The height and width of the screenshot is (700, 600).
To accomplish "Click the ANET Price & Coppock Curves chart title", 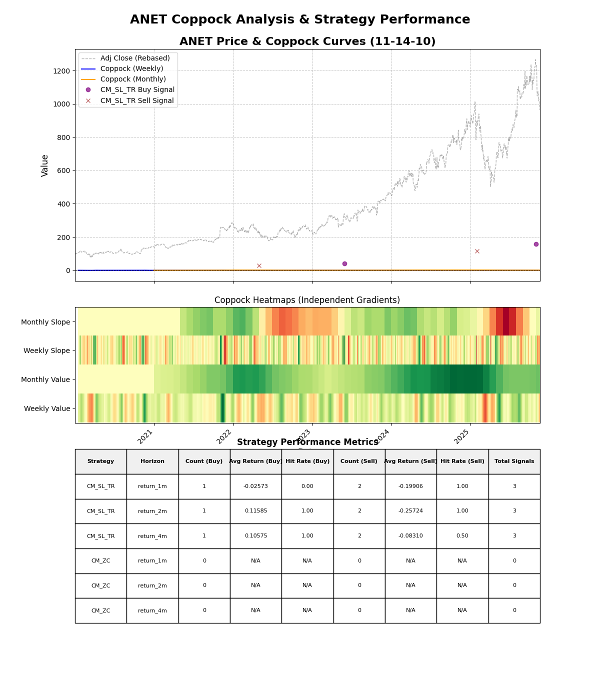I will pos(307,41).
